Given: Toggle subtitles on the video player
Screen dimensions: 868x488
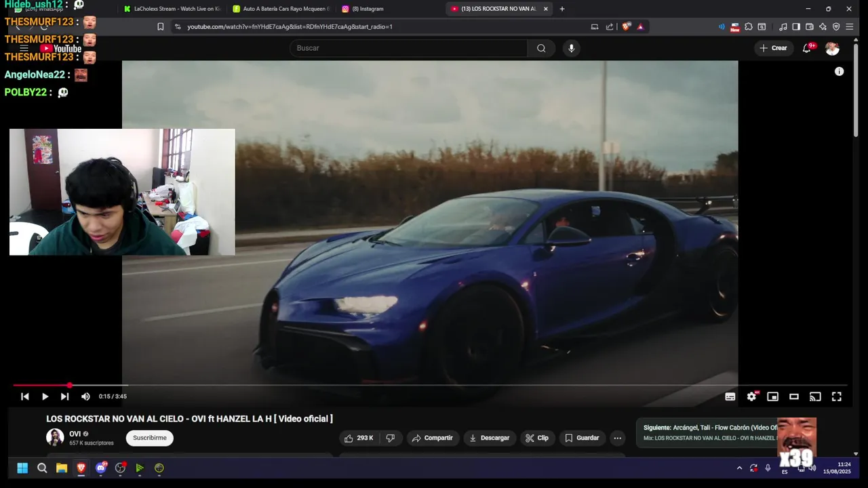Looking at the screenshot, I should [x=730, y=396].
